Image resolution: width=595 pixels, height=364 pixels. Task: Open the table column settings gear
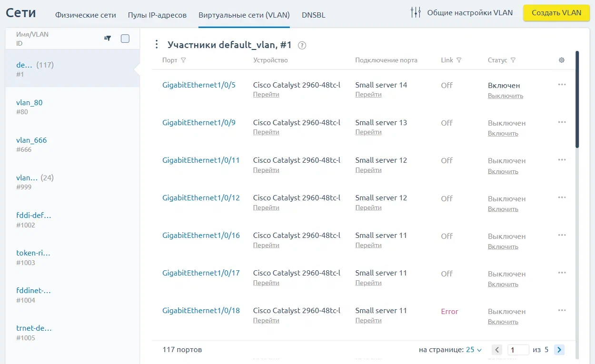[561, 60]
